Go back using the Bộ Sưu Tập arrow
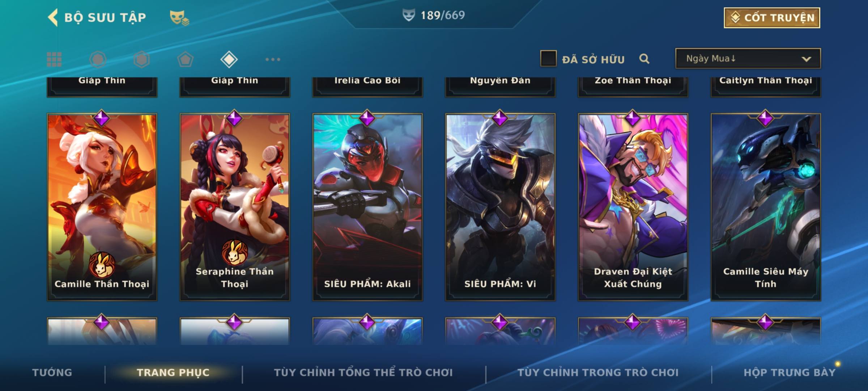 pos(53,17)
